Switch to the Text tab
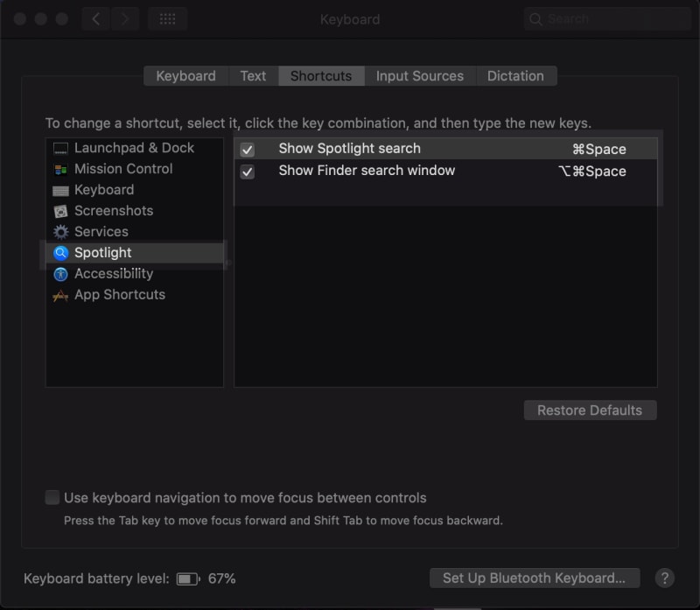This screenshot has height=610, width=700. point(253,76)
